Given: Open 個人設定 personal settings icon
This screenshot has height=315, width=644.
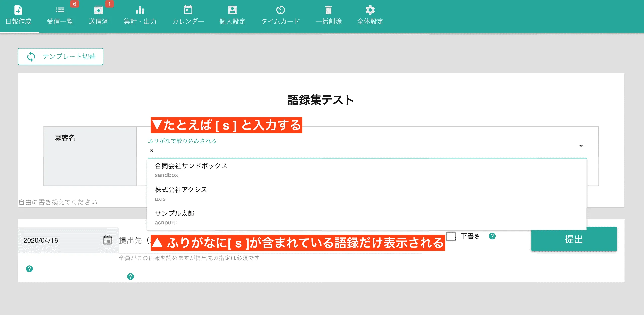Looking at the screenshot, I should click(x=232, y=10).
